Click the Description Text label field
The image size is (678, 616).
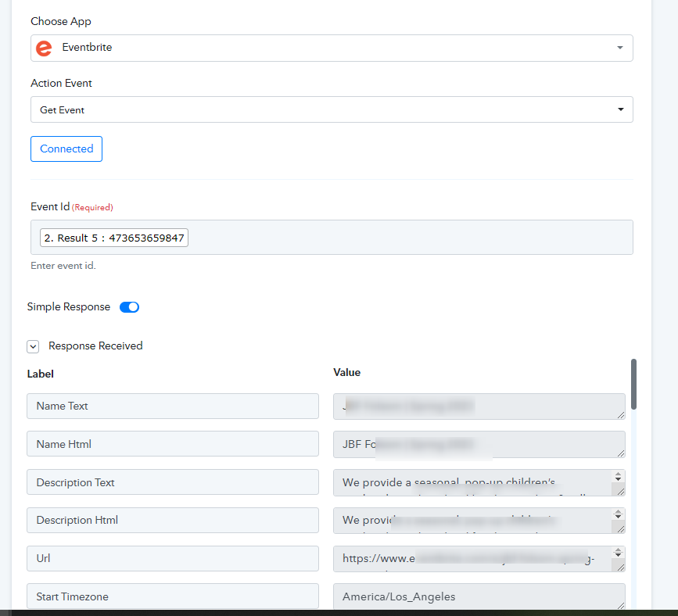pyautogui.click(x=173, y=482)
